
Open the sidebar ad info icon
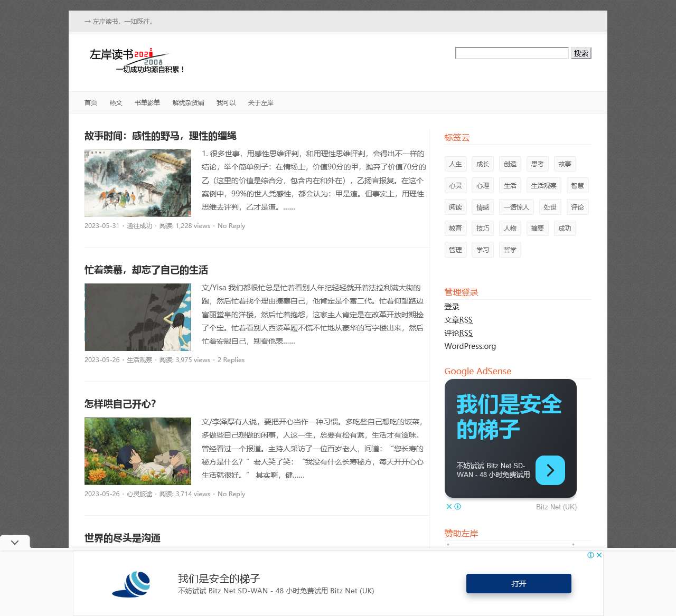point(458,506)
